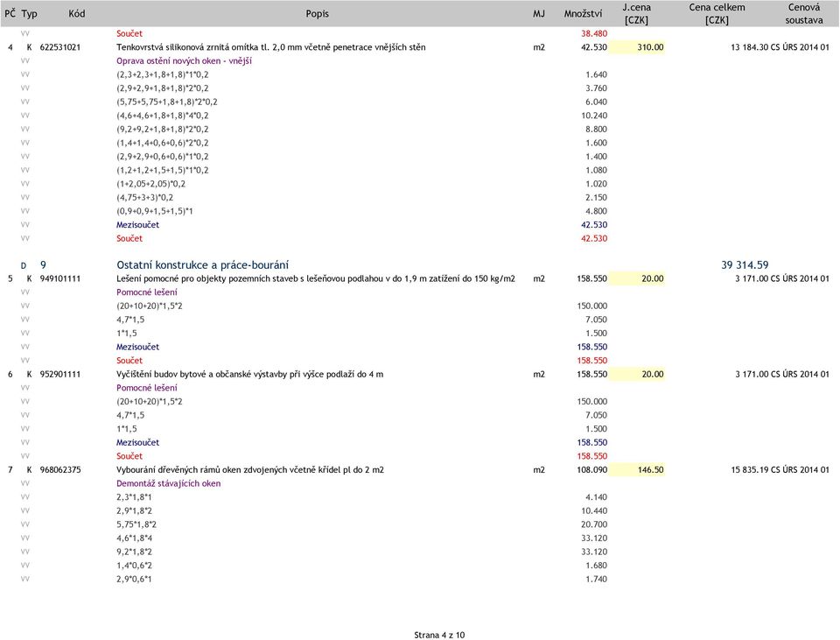Click formula "(1+2,05+2,05)*0,2"
The image size is (840, 640).
[151, 184]
